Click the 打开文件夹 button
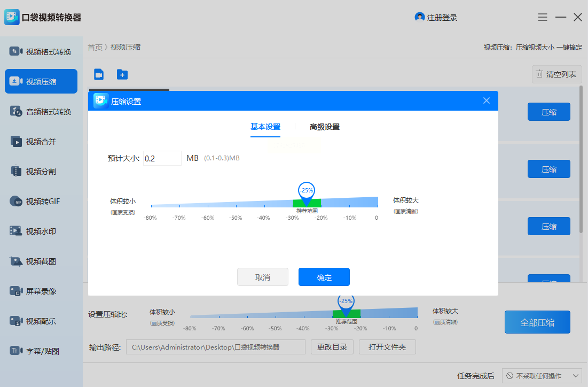 pyautogui.click(x=387, y=347)
